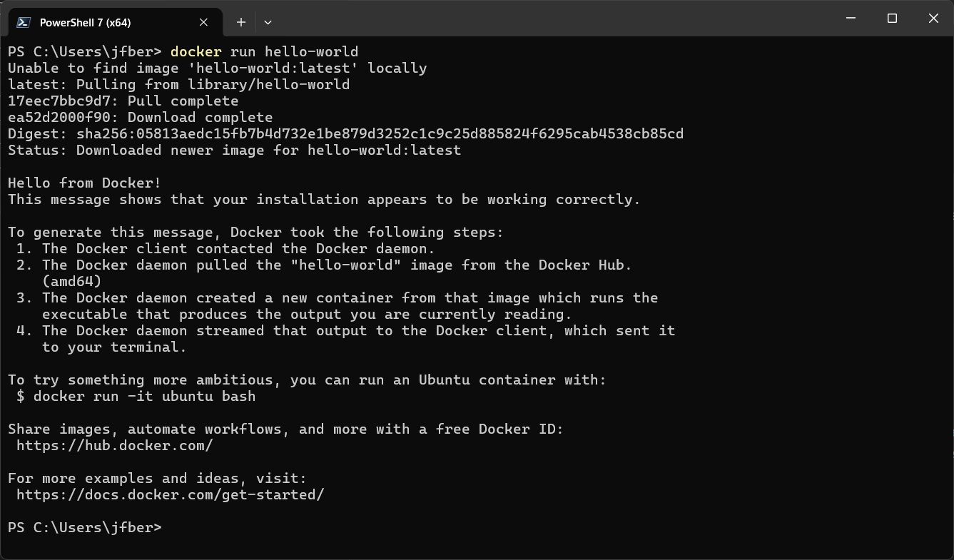
Task: Maximize the Windows Terminal window
Action: [892, 19]
